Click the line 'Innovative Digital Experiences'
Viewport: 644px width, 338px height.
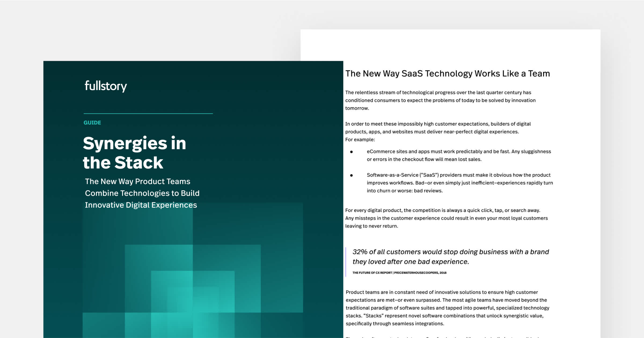(141, 205)
